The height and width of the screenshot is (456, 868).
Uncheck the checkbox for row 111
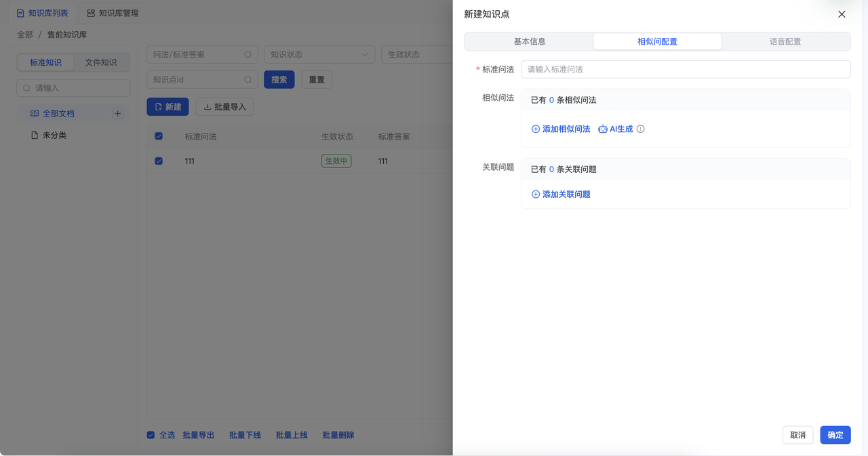click(159, 161)
